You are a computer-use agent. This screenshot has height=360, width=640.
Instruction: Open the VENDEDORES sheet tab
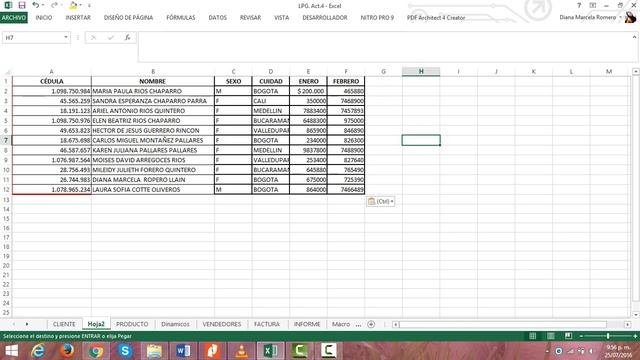[222, 324]
